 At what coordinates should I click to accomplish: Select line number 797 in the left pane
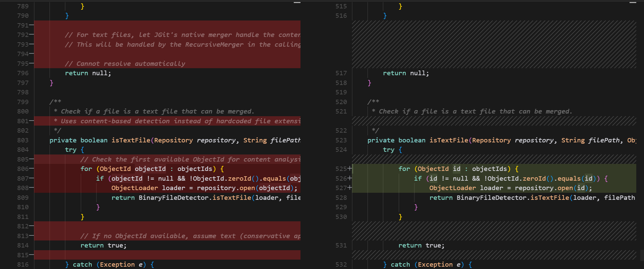point(23,83)
